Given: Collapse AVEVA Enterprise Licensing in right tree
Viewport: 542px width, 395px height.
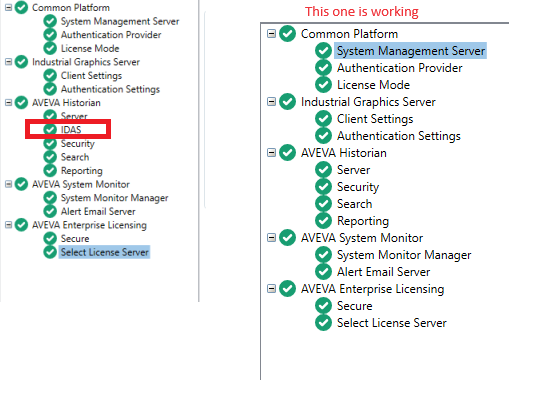Looking at the screenshot, I should [272, 289].
